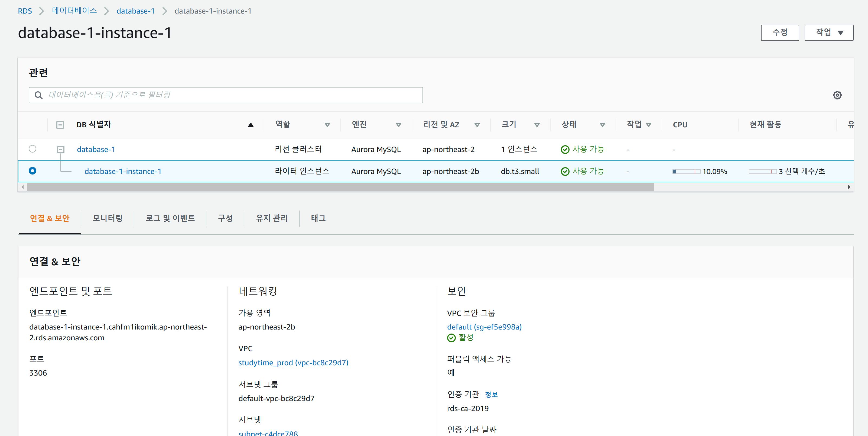Click the search magnifier icon in filter box
The image size is (868, 436).
(39, 95)
